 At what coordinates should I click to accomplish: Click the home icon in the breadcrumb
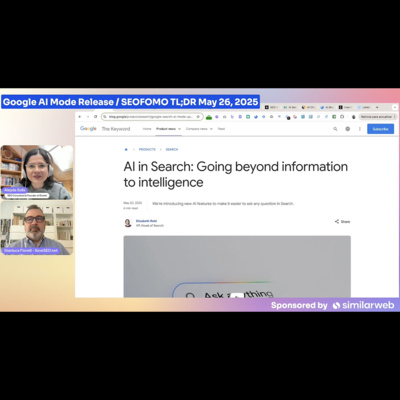(126, 149)
